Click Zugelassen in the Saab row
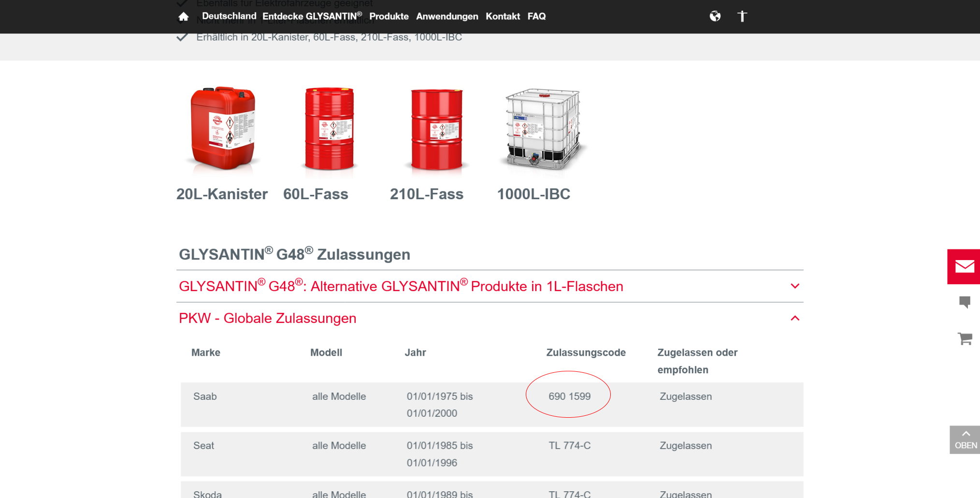This screenshot has height=498, width=980. [x=686, y=396]
